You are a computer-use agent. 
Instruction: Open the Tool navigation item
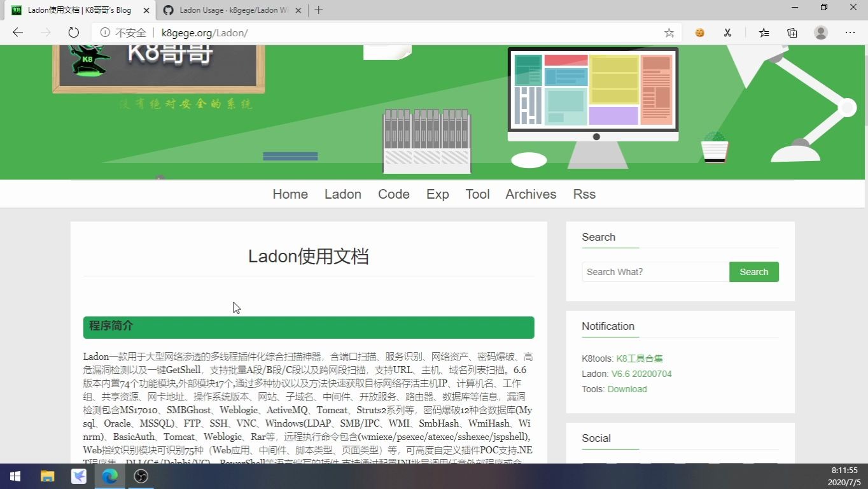pyautogui.click(x=477, y=194)
